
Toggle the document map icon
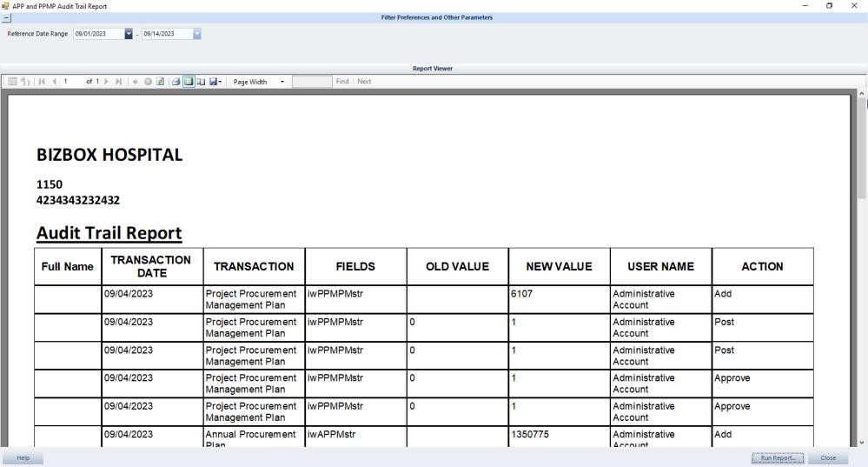[x=12, y=82]
